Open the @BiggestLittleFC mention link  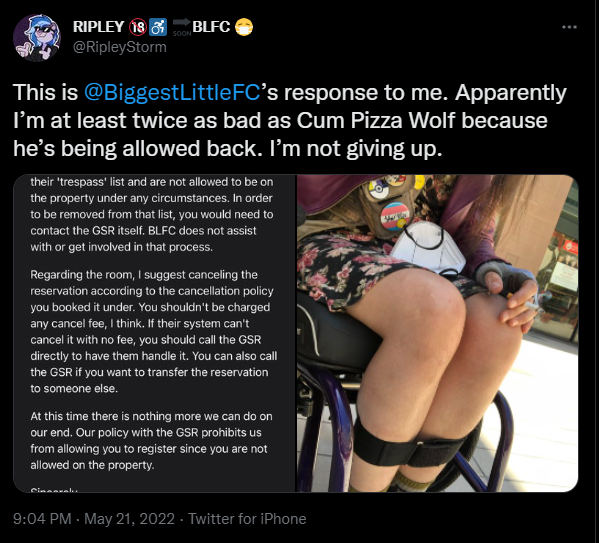[x=172, y=93]
